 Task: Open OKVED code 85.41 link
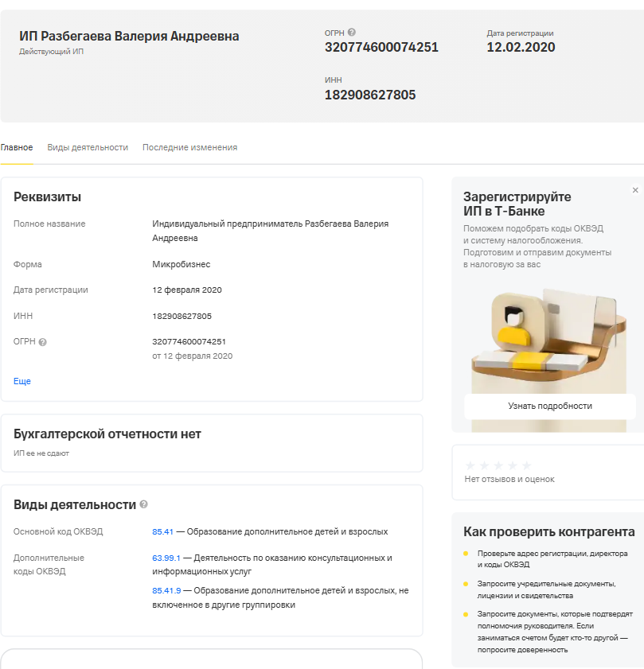click(162, 532)
